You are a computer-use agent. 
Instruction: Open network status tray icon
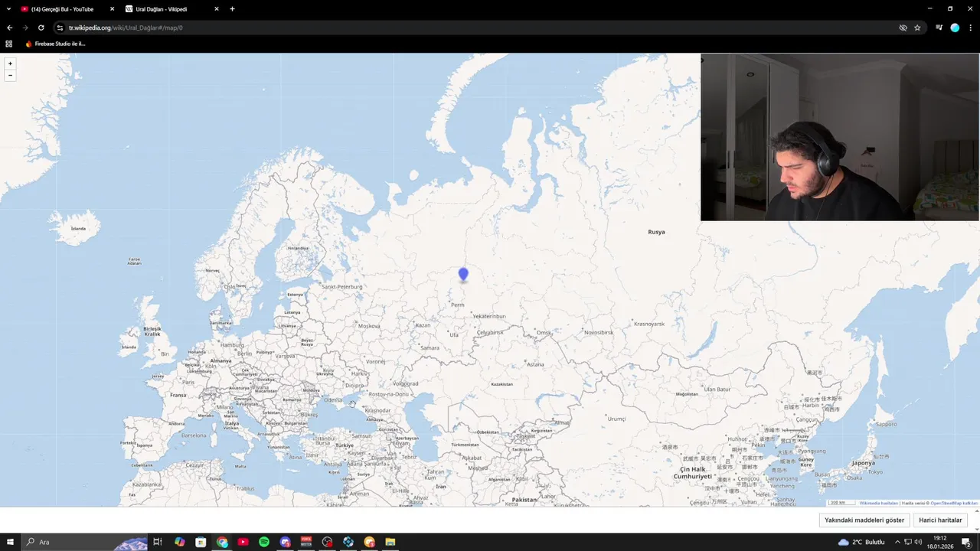pyautogui.click(x=908, y=542)
